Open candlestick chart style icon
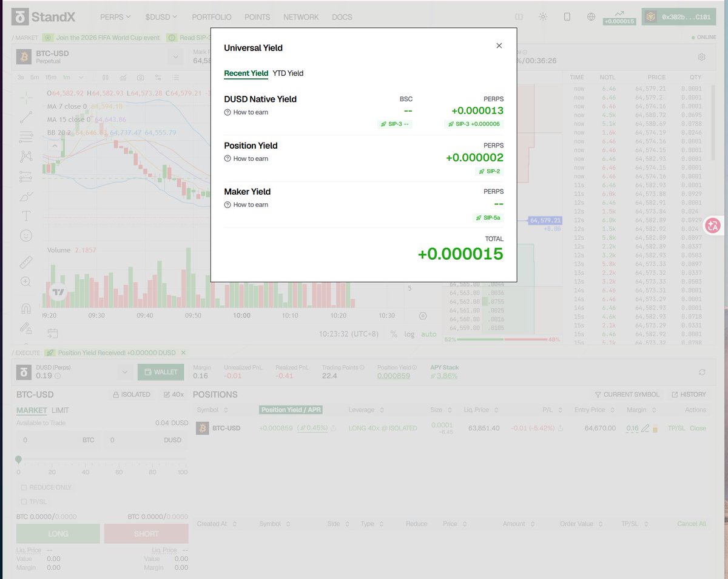The image size is (728, 579). click(x=106, y=77)
